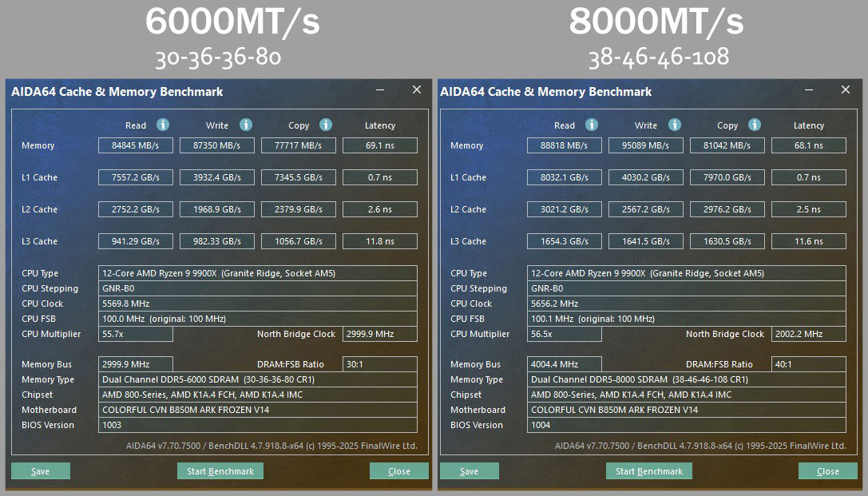Screen dimensions: 868x496
Task: Select the L2 Cache Copy value 2379.9 GB/s
Action: [299, 209]
